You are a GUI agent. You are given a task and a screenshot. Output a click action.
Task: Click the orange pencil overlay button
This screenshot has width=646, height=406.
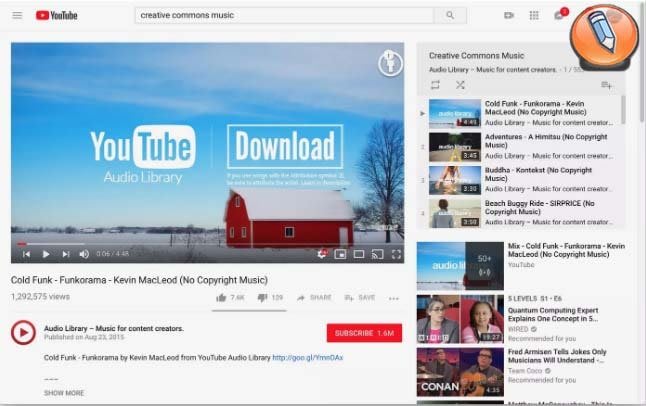tap(604, 36)
